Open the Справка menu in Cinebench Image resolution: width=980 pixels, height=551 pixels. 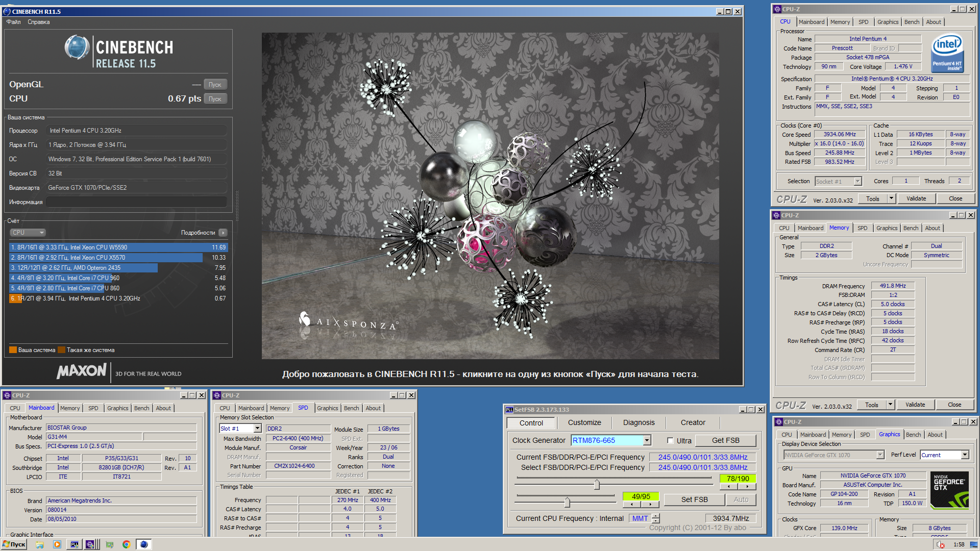tap(39, 22)
